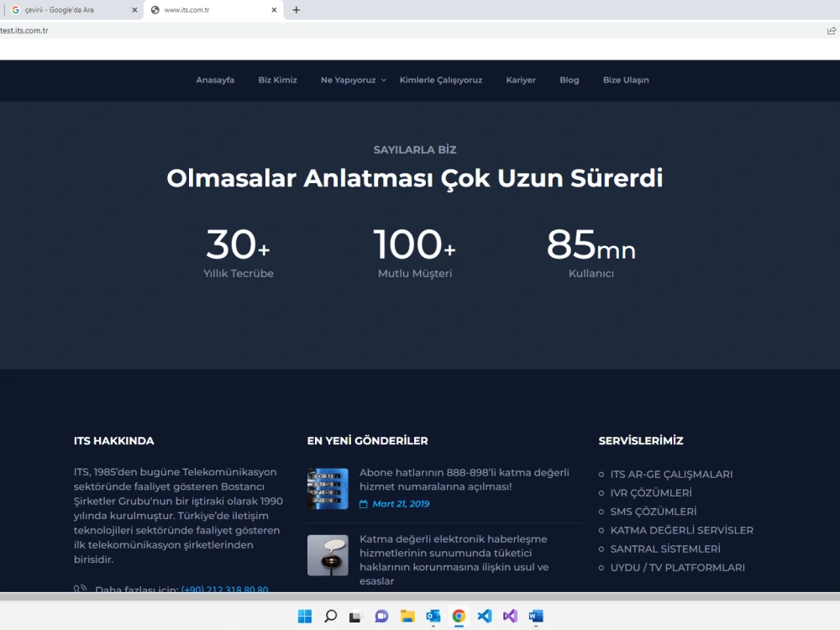Viewport: 840px width, 630px height.
Task: Open Visual Studio from taskbar
Action: [510, 616]
